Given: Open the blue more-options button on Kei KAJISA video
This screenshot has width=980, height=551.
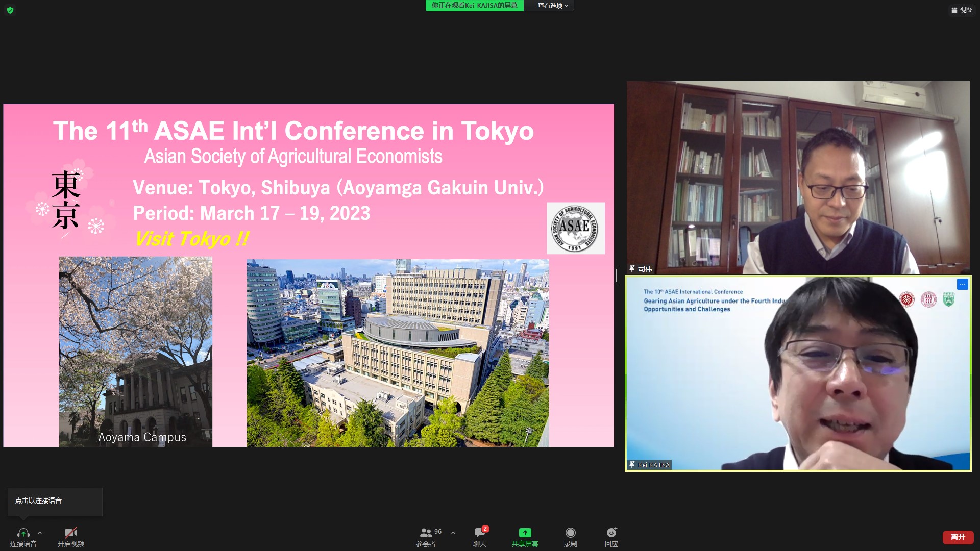Looking at the screenshot, I should 962,284.
